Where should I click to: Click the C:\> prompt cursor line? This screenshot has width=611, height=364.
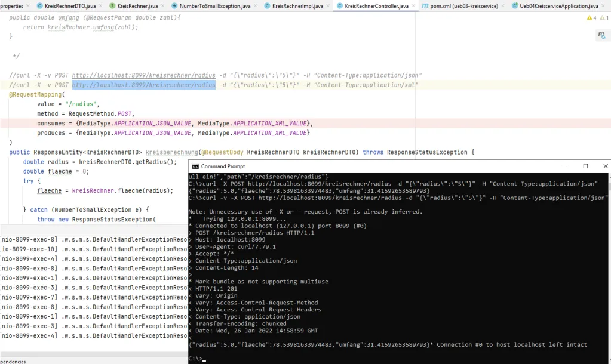(x=197, y=359)
